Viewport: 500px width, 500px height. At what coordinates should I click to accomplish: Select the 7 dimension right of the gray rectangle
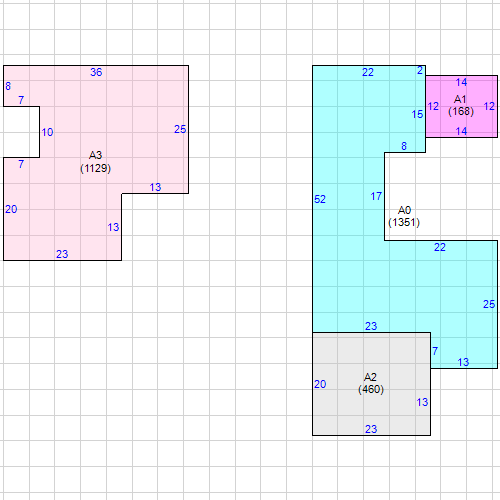tap(435, 351)
